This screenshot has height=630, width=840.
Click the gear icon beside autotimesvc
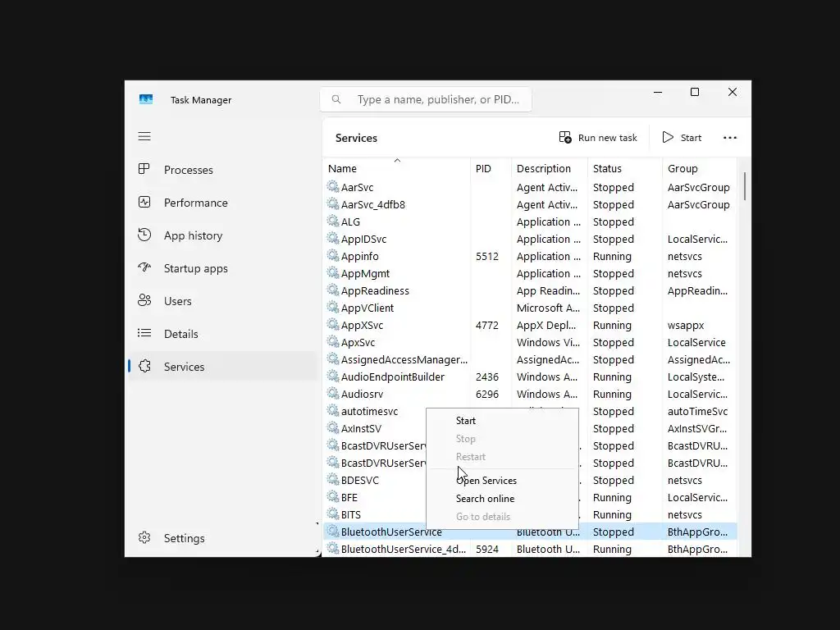333,410
